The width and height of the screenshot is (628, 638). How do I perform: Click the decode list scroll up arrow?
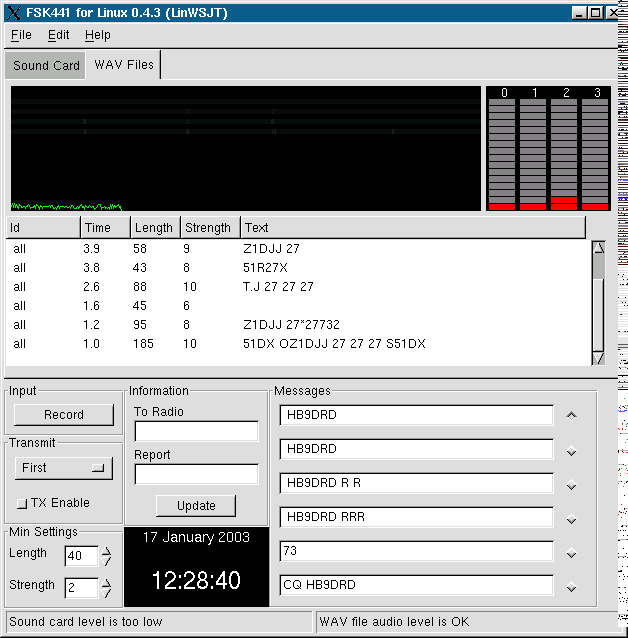(x=598, y=247)
